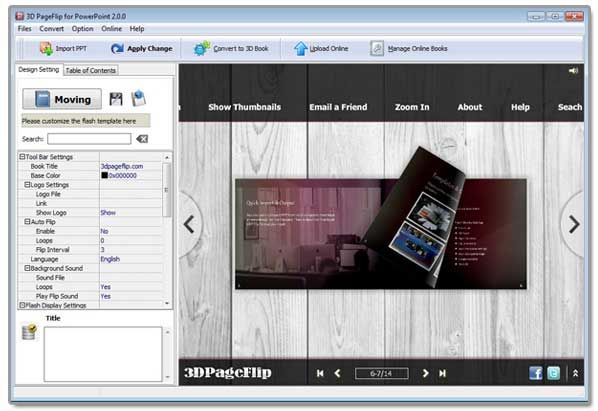Jump to the last page in the bottom bar
The height and width of the screenshot is (411, 598).
click(442, 373)
